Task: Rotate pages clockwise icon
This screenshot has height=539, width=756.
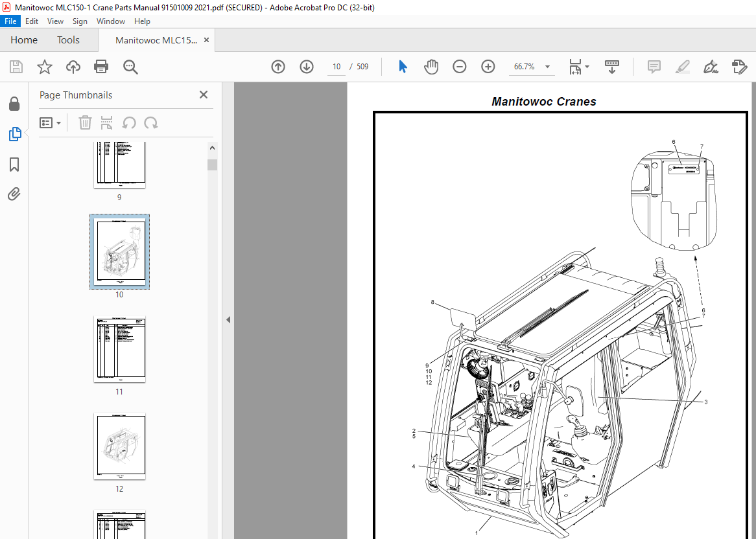Action: [151, 123]
